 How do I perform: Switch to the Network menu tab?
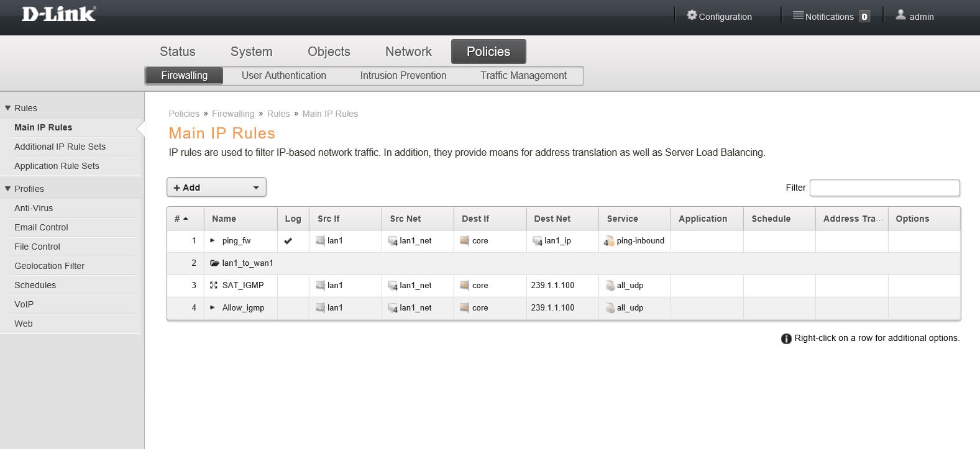pyautogui.click(x=408, y=52)
